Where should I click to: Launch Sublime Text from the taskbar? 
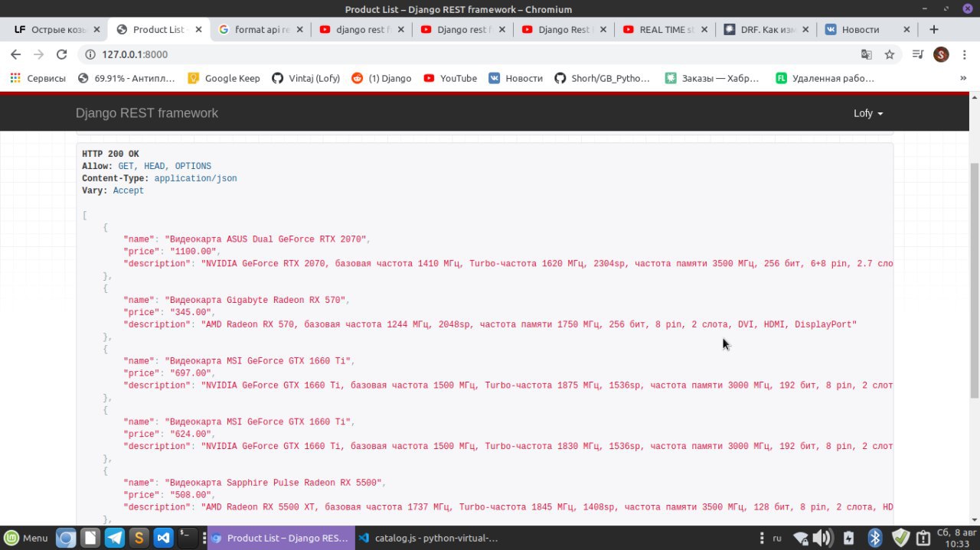(x=139, y=538)
